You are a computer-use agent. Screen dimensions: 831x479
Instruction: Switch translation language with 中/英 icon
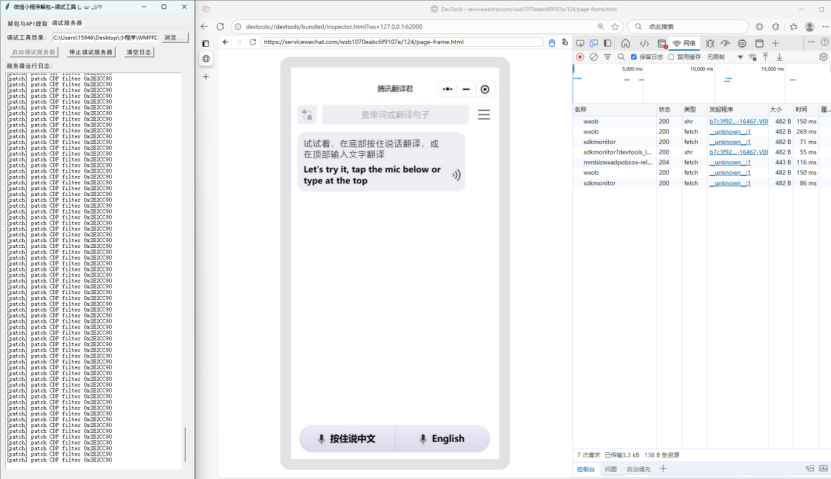point(307,114)
